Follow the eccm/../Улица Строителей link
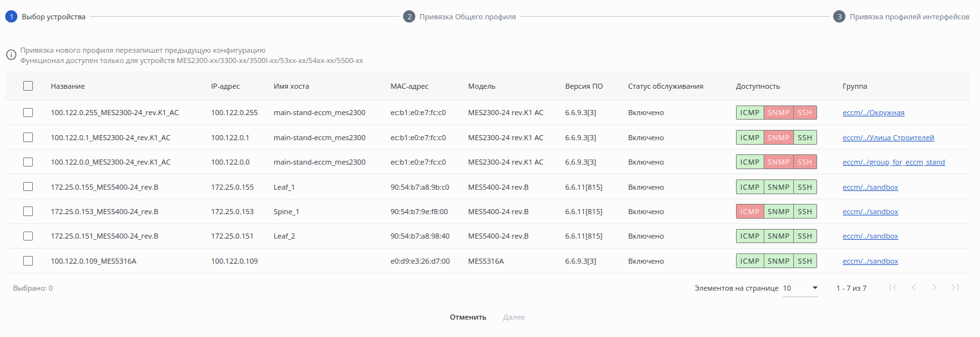The width and height of the screenshot is (980, 337). (888, 138)
